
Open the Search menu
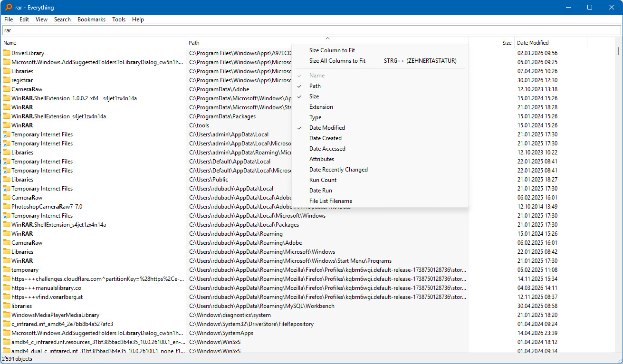(x=62, y=19)
